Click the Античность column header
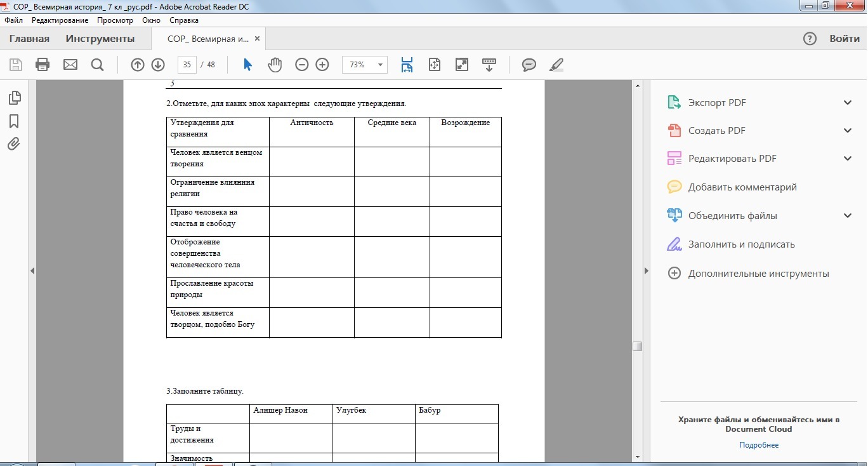Screen dimensions: 868x466 tap(312, 123)
